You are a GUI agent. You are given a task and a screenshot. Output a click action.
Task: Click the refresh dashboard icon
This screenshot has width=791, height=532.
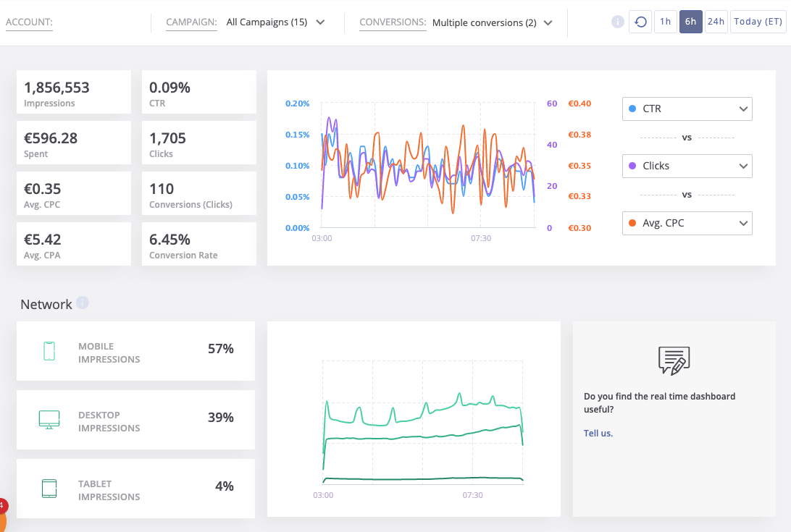(640, 22)
